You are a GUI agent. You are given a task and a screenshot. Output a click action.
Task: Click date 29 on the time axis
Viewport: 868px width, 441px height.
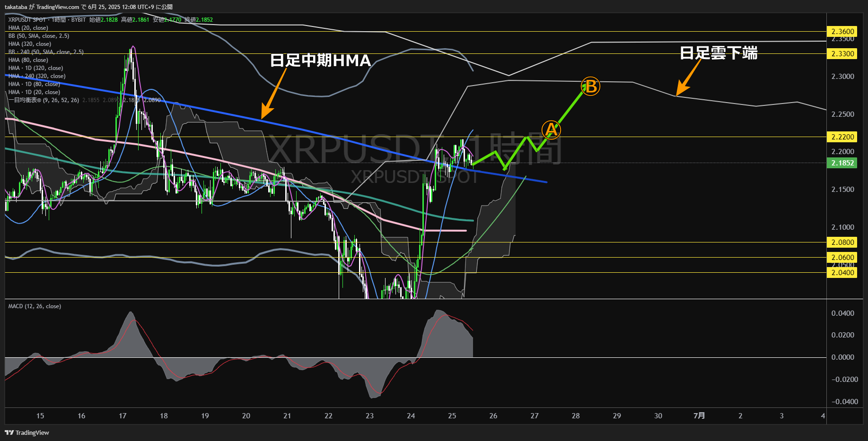pyautogui.click(x=617, y=416)
